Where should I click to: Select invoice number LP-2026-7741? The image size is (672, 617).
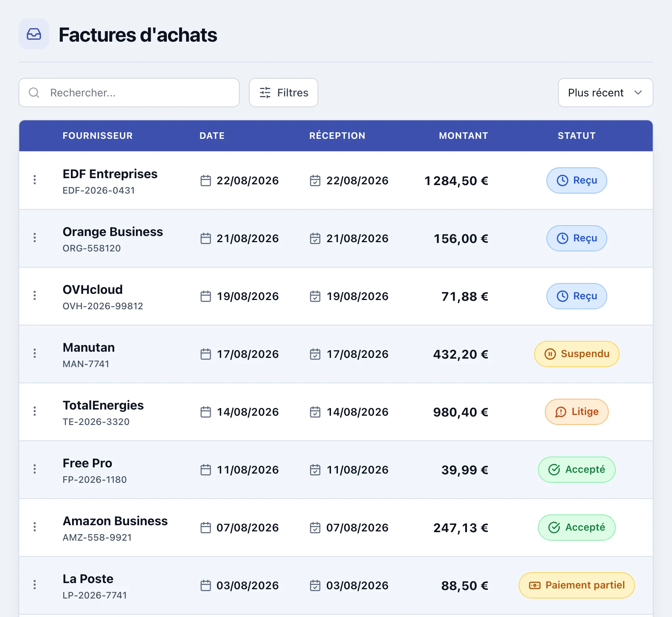coord(95,595)
